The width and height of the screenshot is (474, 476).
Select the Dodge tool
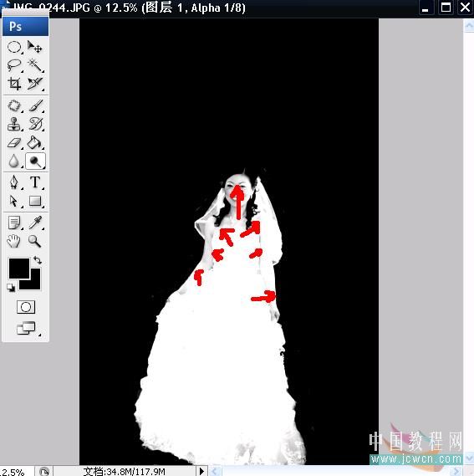pyautogui.click(x=35, y=161)
